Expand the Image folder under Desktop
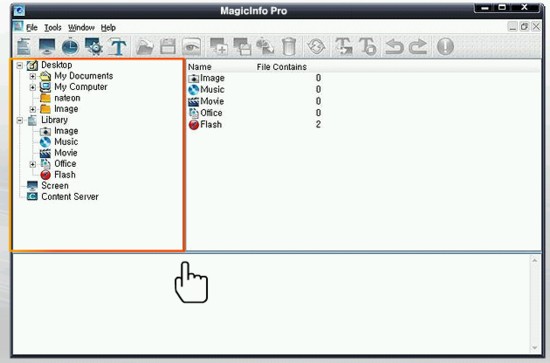The height and width of the screenshot is (363, 550). [33, 109]
